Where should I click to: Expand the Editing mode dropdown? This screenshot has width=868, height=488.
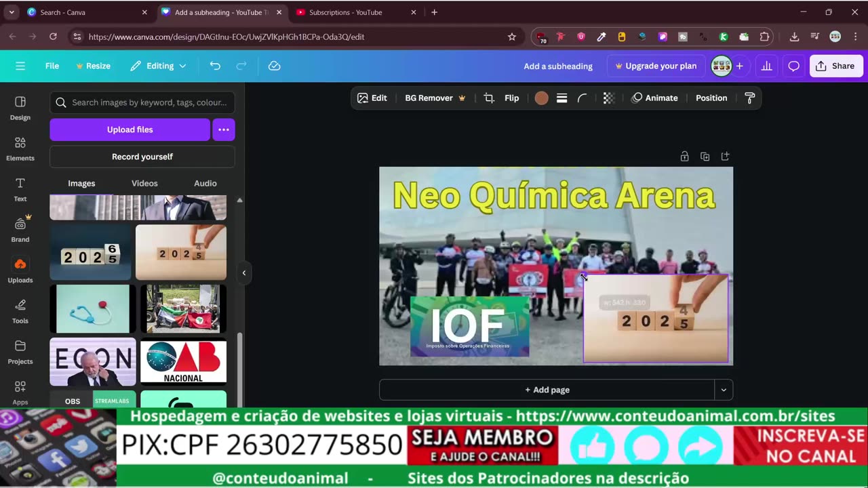point(158,66)
